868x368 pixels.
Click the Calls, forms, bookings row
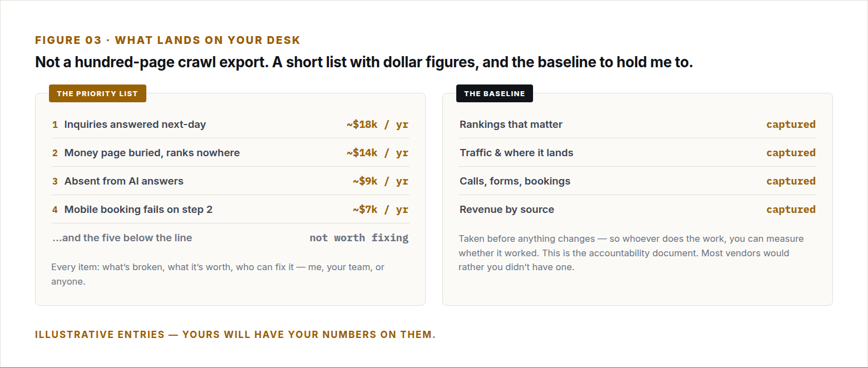point(638,181)
